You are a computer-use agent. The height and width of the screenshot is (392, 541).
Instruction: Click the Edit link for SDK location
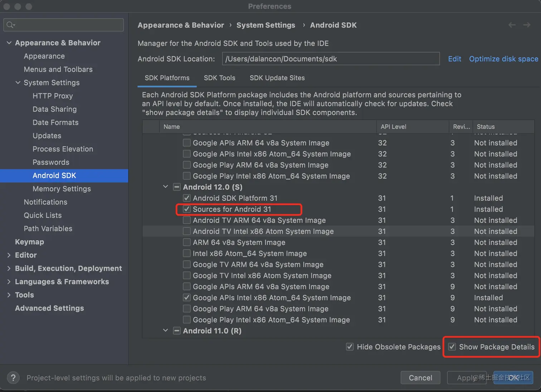454,59
